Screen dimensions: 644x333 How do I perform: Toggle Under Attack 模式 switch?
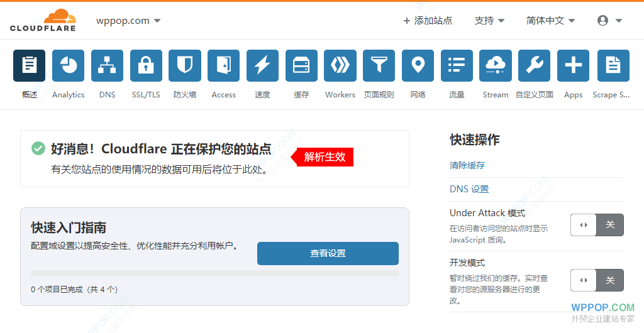tap(597, 225)
